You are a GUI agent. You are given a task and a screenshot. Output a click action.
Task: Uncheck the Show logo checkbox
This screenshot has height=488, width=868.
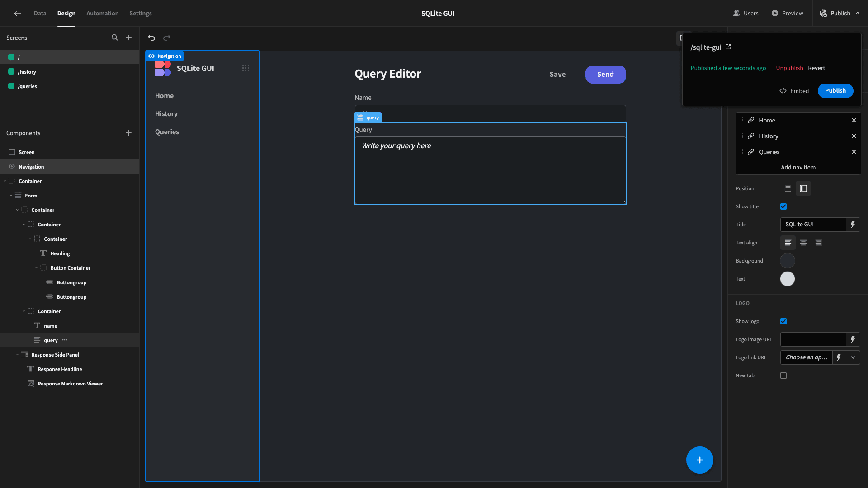(x=783, y=321)
